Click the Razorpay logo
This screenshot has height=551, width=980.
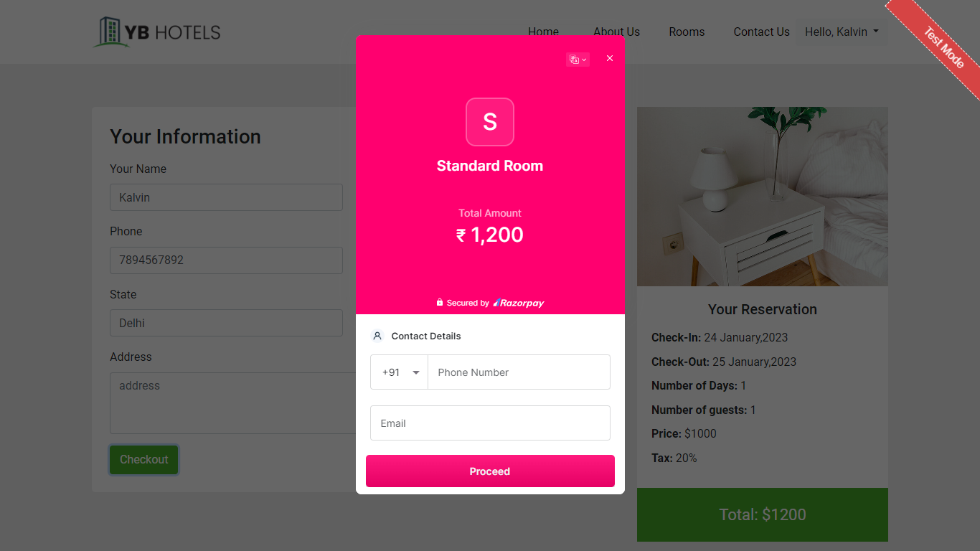click(x=519, y=303)
